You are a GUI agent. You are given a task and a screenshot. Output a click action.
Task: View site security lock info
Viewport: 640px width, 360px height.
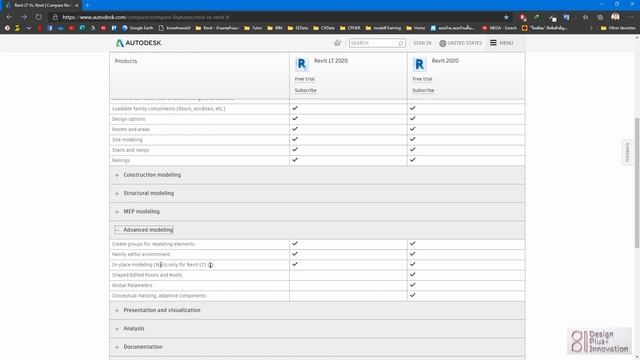tap(55, 17)
